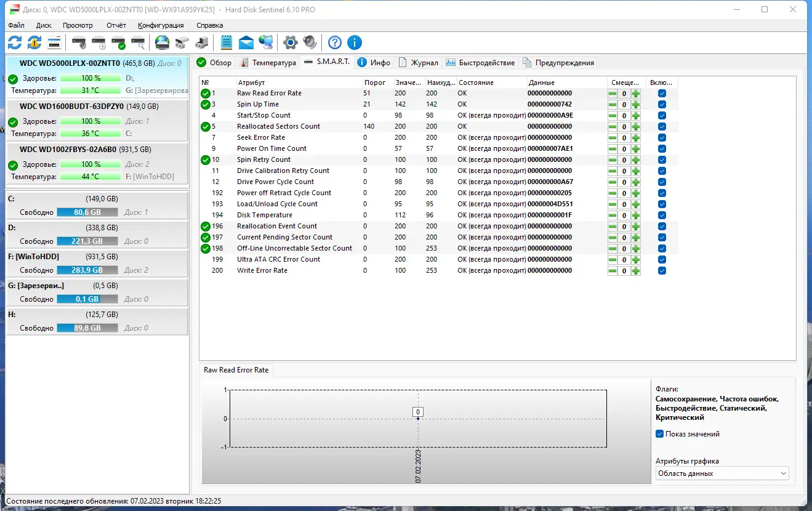Click the C: drive free space bar
This screenshot has height=511, width=812.
[x=87, y=212]
